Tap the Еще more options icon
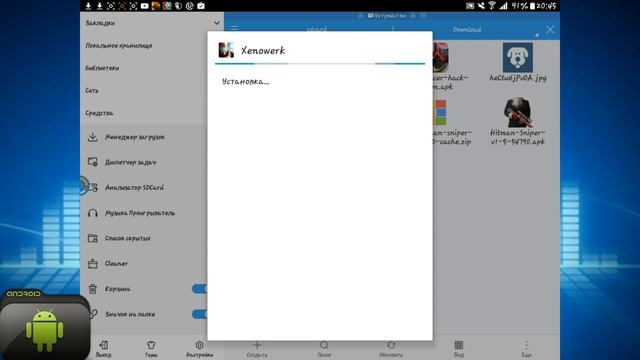 (x=526, y=345)
